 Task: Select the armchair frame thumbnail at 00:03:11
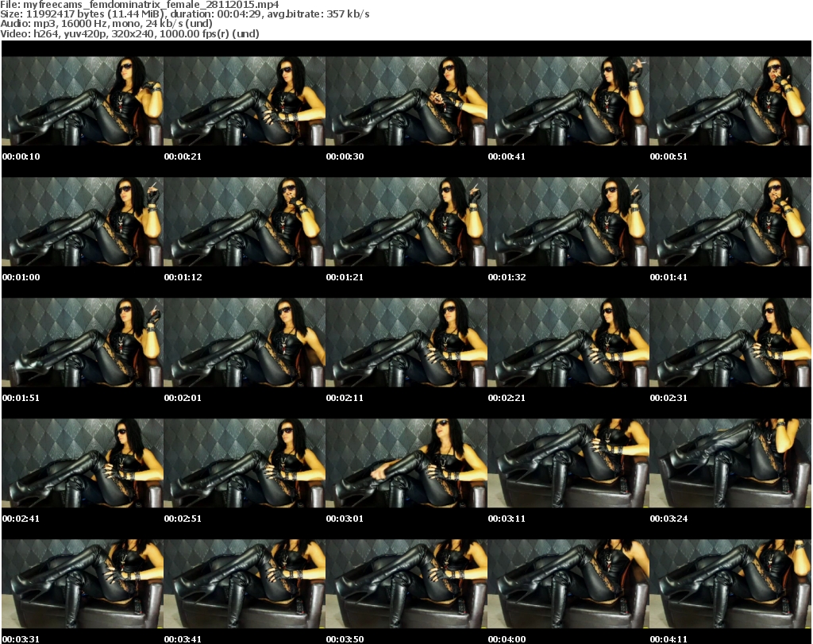(x=568, y=463)
